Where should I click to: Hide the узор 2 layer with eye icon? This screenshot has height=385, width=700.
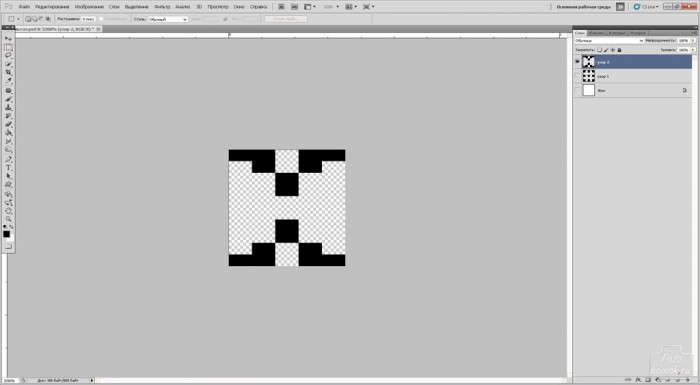pos(577,62)
